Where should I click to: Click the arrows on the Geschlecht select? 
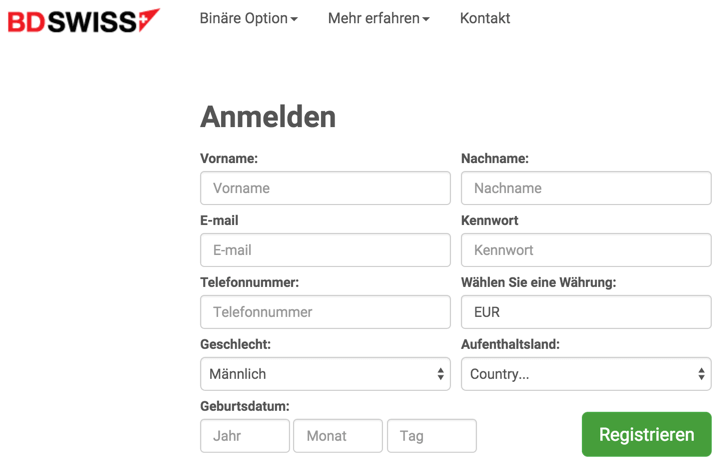pyautogui.click(x=440, y=374)
